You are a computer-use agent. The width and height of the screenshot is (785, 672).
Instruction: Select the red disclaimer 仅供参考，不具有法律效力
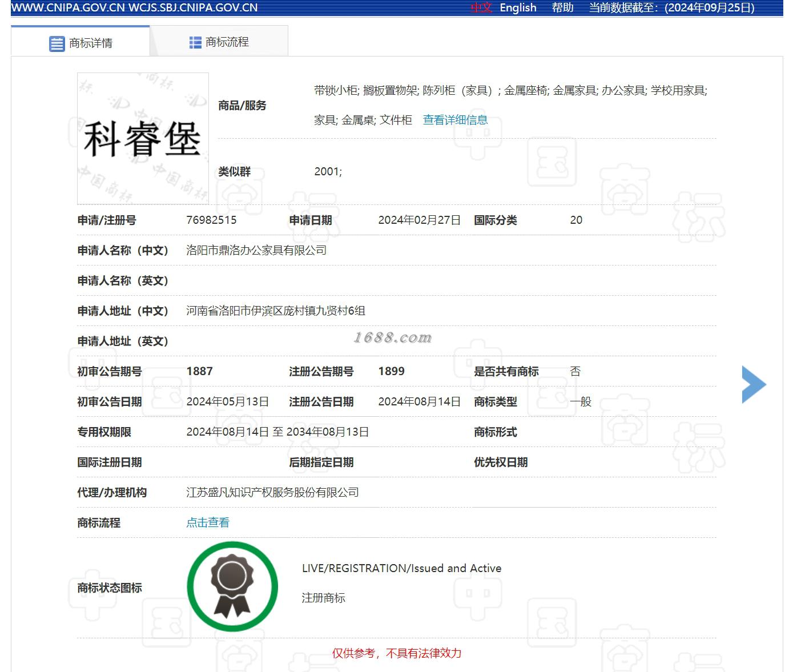coord(397,653)
